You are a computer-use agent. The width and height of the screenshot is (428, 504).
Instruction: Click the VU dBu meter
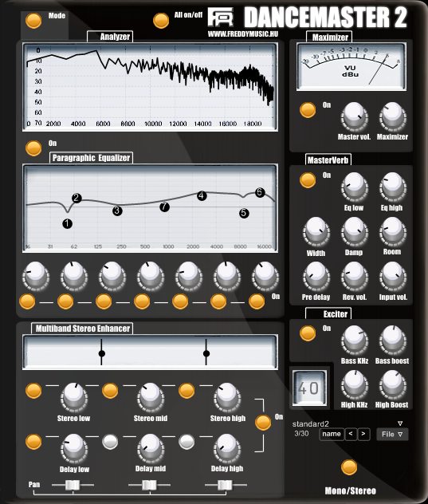(351, 66)
